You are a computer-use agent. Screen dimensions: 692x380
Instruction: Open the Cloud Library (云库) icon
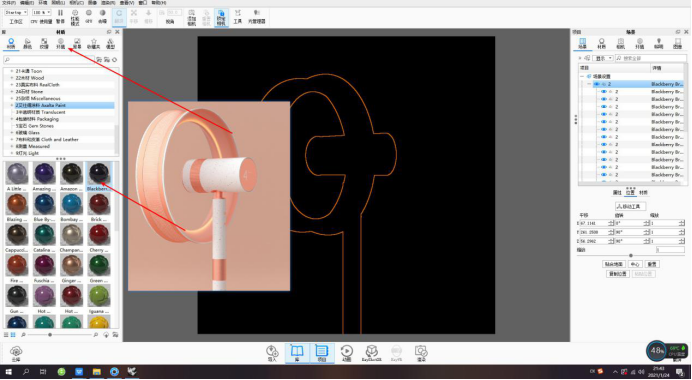[16, 354]
